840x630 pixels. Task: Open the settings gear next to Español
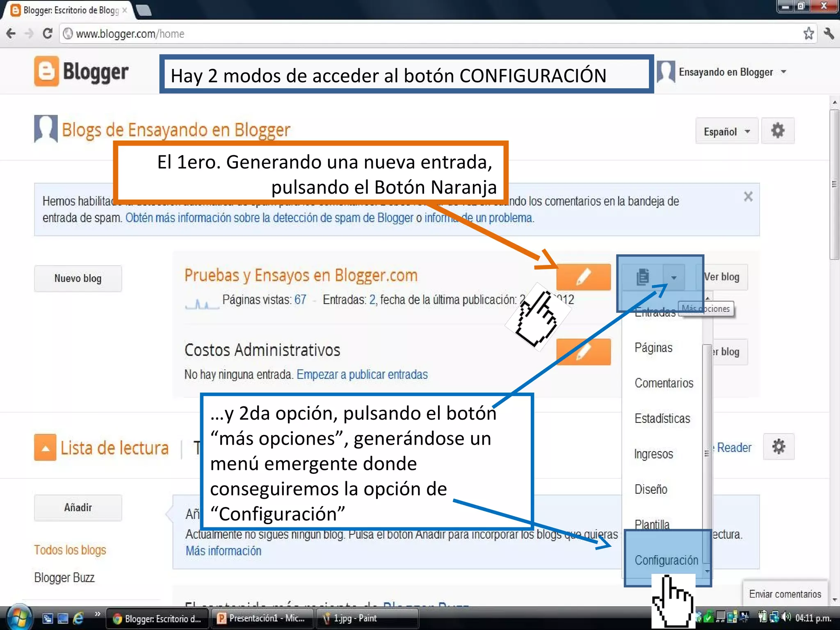[778, 131]
